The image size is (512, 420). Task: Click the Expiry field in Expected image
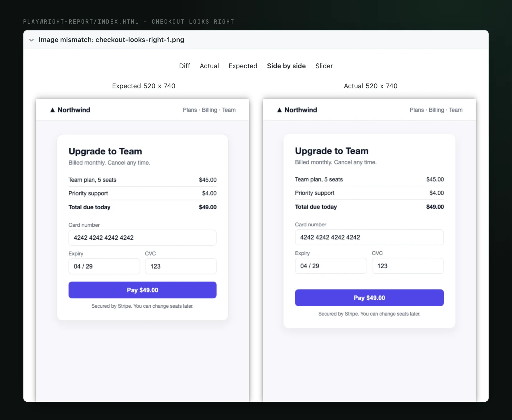click(104, 266)
